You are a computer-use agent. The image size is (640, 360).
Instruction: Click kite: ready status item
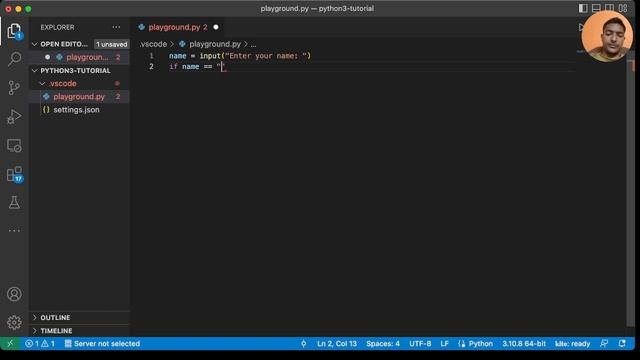click(572, 344)
